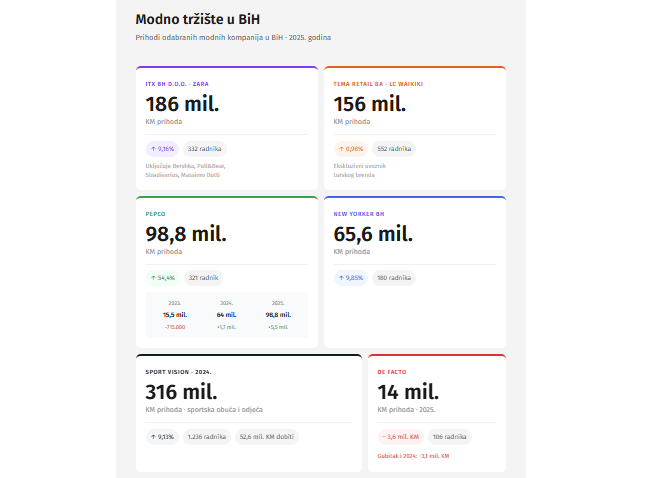Image resolution: width=655 pixels, height=478 pixels.
Task: Click the 106 radnika pill
Action: pyautogui.click(x=450, y=436)
